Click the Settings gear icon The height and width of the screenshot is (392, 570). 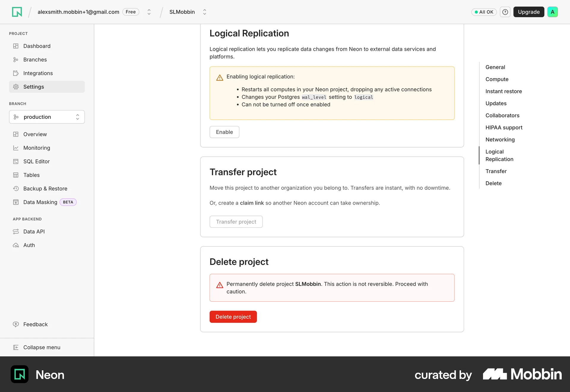point(16,87)
